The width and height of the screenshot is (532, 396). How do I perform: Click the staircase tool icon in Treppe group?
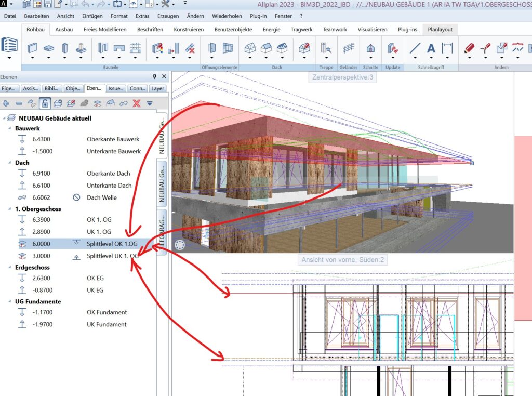click(x=326, y=48)
